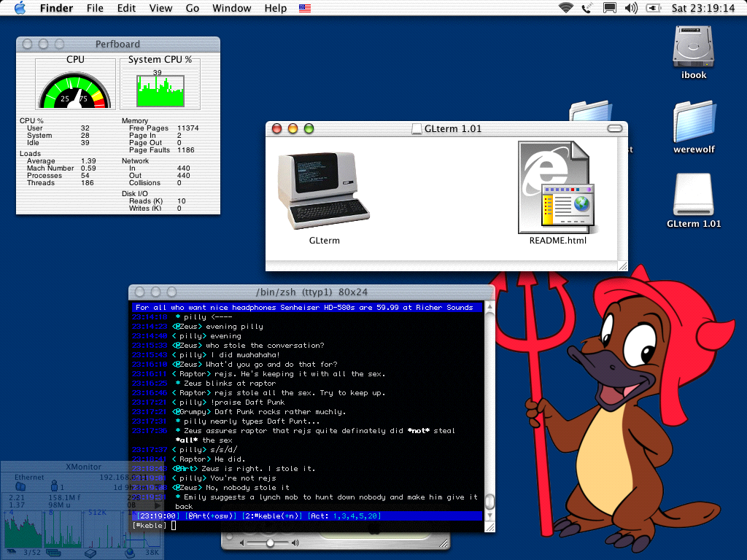Click the low-volume speaker icon in the player
This screenshot has height=560, width=747.
point(241,542)
